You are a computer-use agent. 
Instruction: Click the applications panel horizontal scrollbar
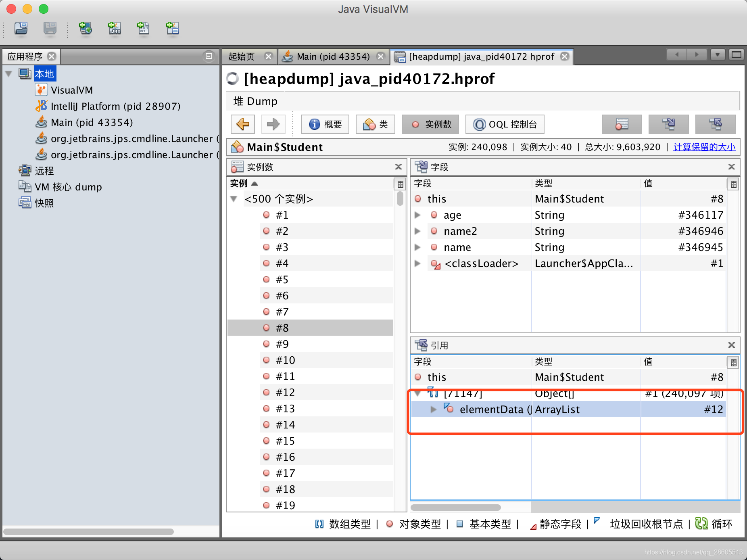(x=89, y=532)
